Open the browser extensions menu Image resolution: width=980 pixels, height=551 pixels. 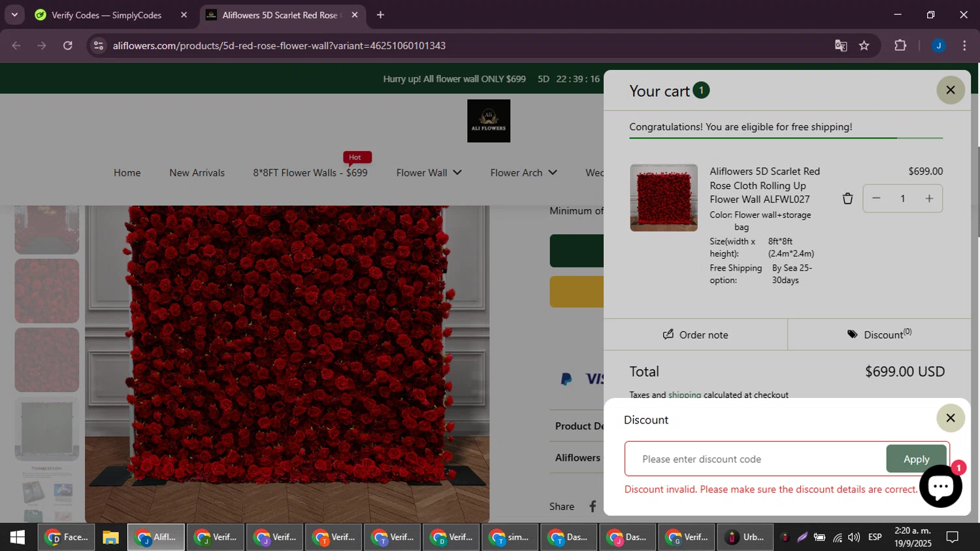(900, 46)
